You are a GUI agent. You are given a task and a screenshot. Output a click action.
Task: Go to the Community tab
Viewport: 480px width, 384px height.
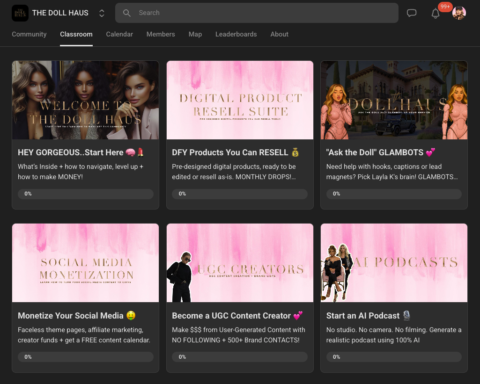29,34
